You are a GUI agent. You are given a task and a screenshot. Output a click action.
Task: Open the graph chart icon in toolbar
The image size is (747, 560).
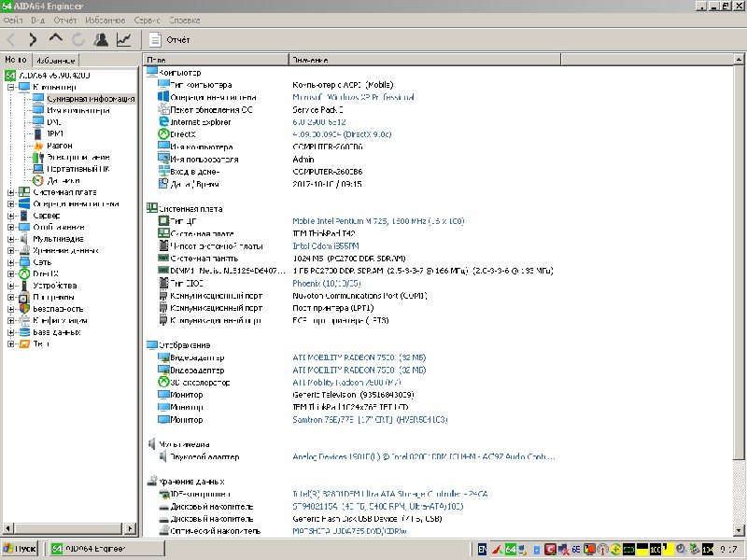pyautogui.click(x=123, y=39)
